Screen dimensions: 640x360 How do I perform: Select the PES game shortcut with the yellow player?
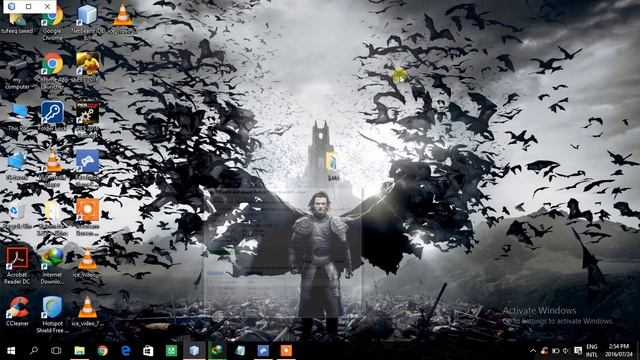[x=87, y=67]
